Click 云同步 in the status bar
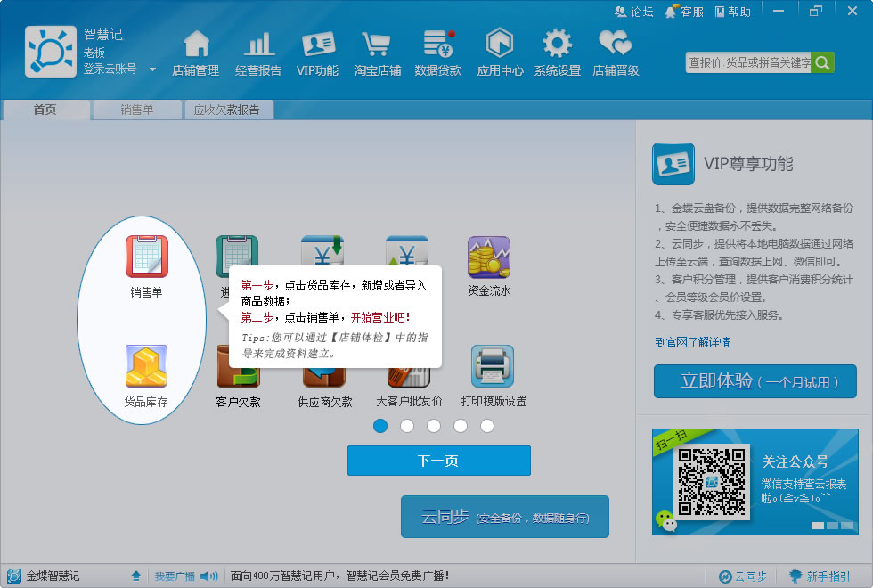Image resolution: width=873 pixels, height=588 pixels. pyautogui.click(x=743, y=576)
